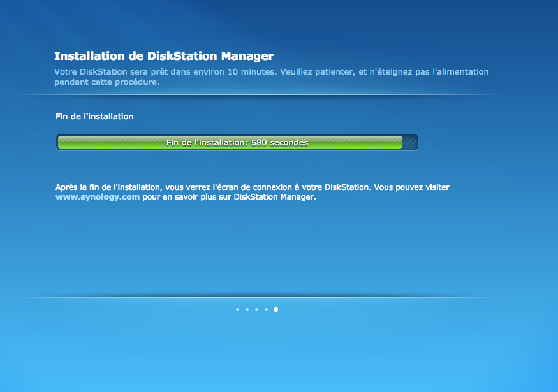558x392 pixels.
Task: Click the "Votre DiskStation sera prêt" subtitle text
Action: 272,77
